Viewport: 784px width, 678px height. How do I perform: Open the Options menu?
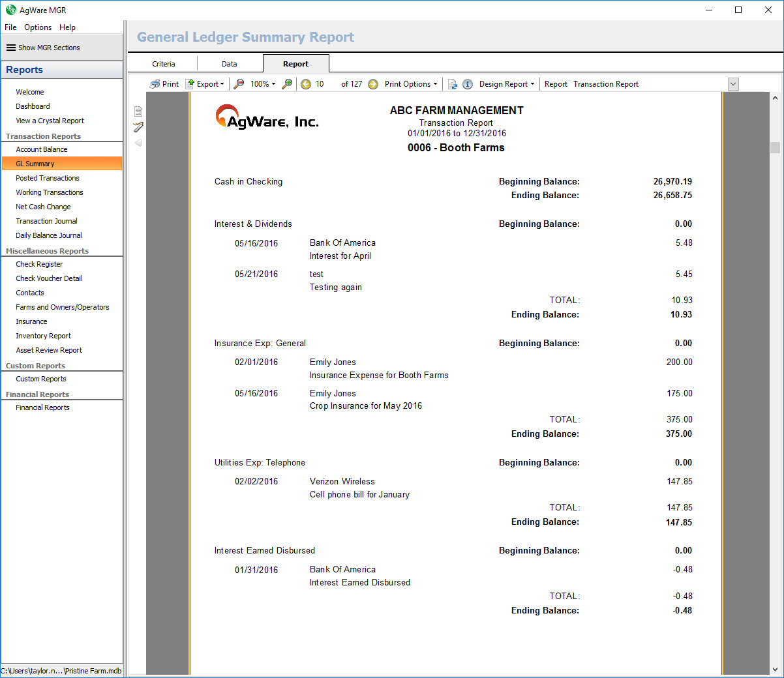tap(38, 27)
